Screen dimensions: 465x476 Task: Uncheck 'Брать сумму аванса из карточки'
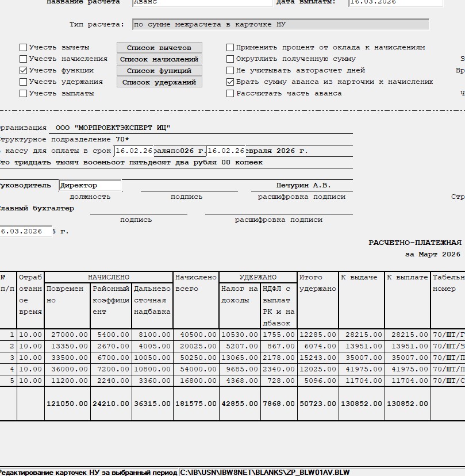230,82
